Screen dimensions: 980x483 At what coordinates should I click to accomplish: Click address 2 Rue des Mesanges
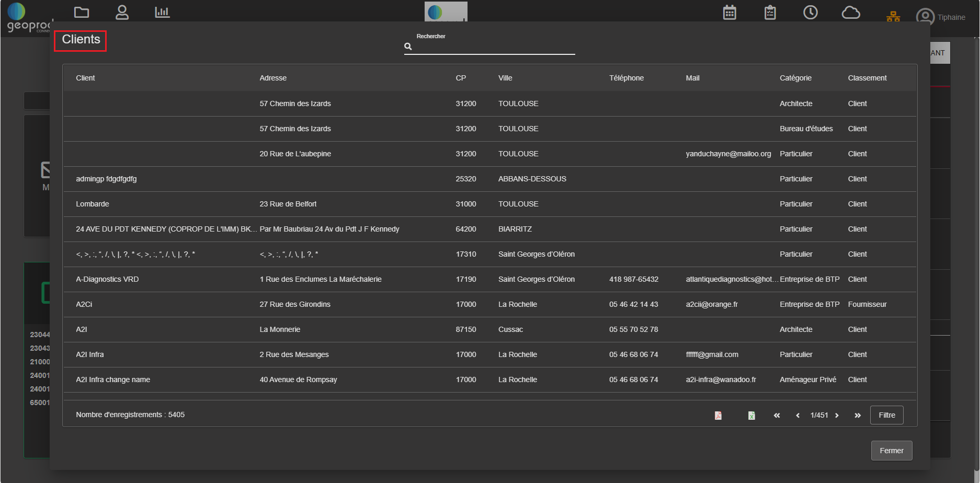294,354
